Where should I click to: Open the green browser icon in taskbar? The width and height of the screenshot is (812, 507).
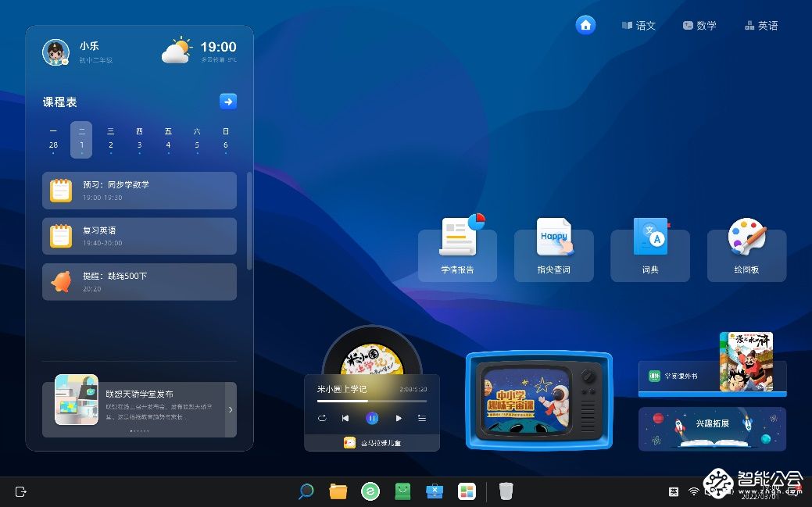click(x=370, y=491)
